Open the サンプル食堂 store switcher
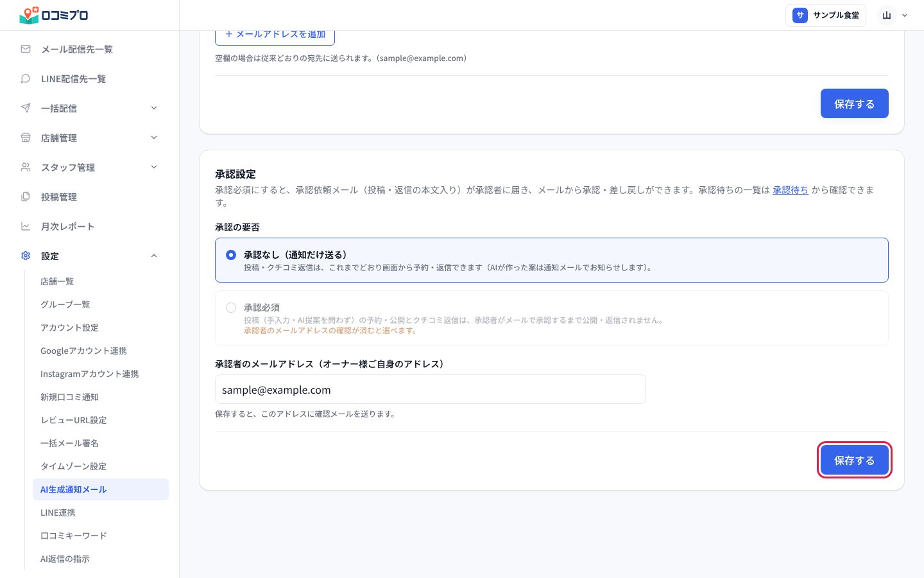This screenshot has height=578, width=924. pos(826,15)
